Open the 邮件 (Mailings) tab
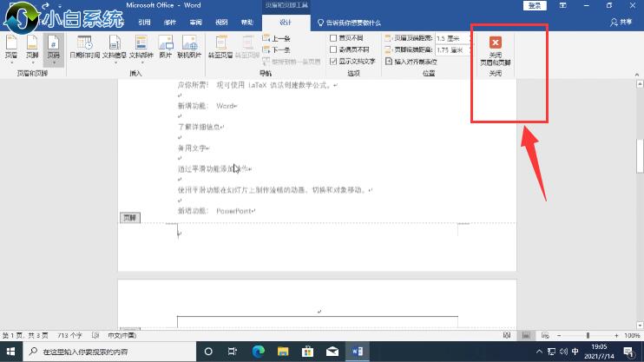Screen dimensions: 644x362 coord(169,23)
